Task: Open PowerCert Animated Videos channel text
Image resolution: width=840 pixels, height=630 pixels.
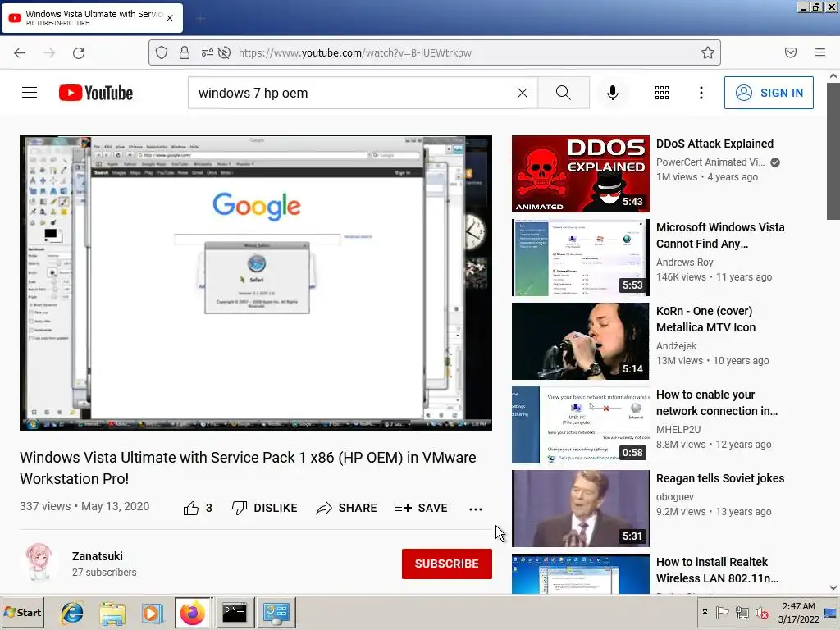Action: click(x=710, y=162)
